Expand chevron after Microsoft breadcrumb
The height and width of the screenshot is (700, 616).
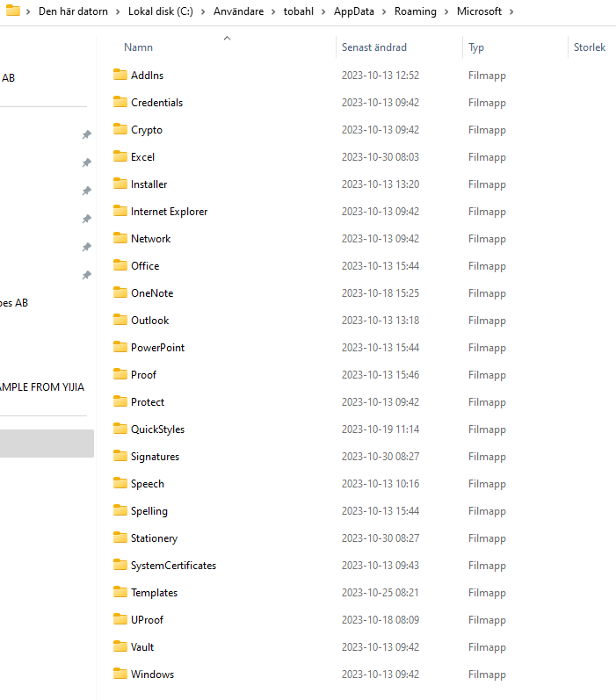[511, 11]
